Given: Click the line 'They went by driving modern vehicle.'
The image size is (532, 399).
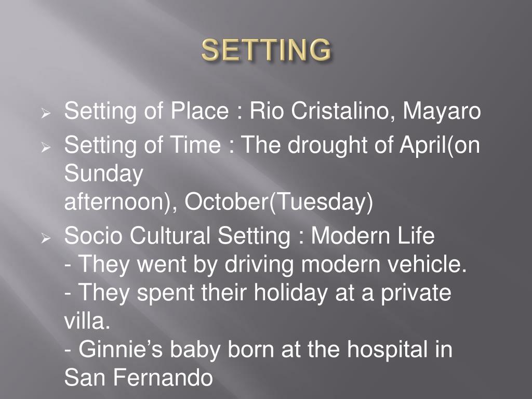Looking at the screenshot, I should (265, 264).
